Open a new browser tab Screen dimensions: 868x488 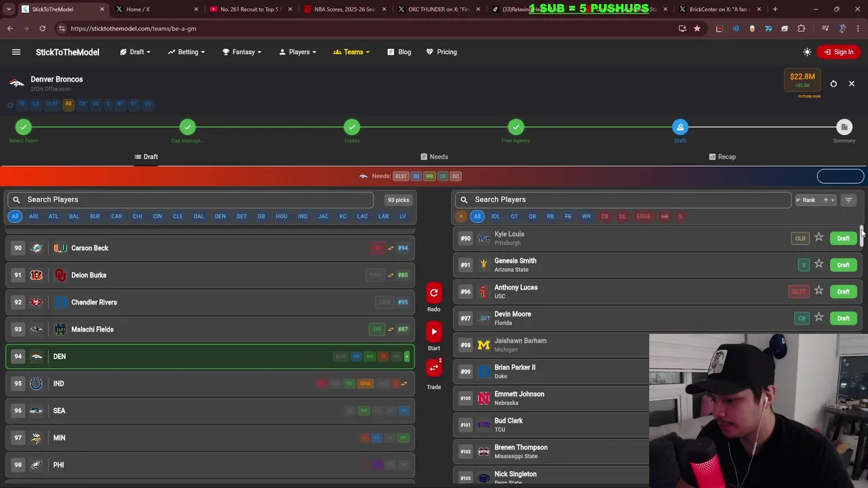(775, 9)
